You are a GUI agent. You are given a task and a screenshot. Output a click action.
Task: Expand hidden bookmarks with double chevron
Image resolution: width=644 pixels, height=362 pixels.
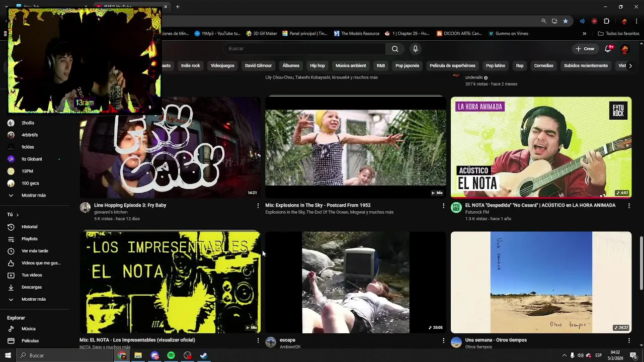point(584,34)
